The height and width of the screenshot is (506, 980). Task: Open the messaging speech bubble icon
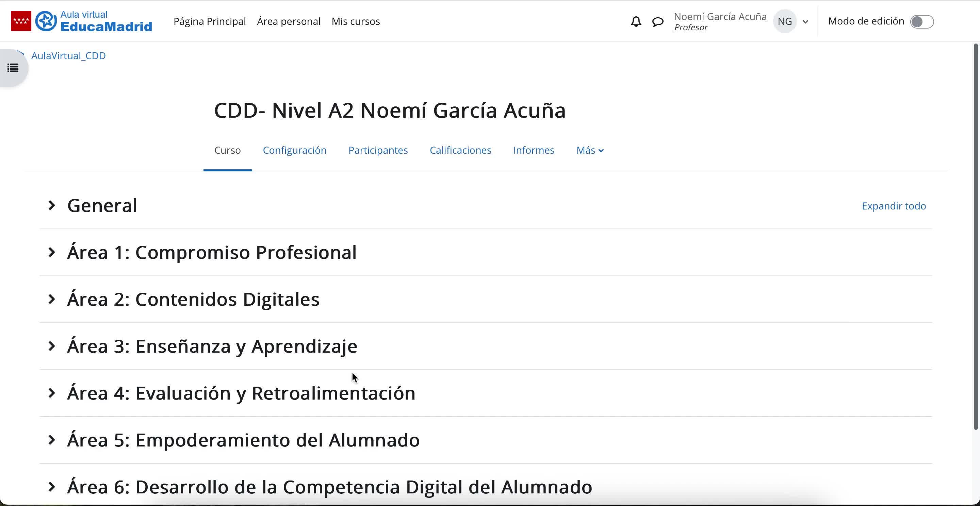tap(658, 22)
